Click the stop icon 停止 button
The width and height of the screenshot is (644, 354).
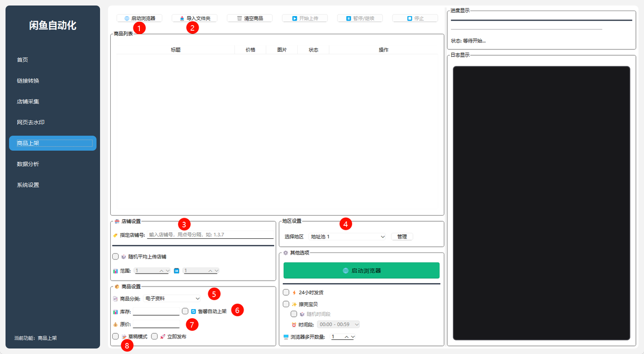415,18
